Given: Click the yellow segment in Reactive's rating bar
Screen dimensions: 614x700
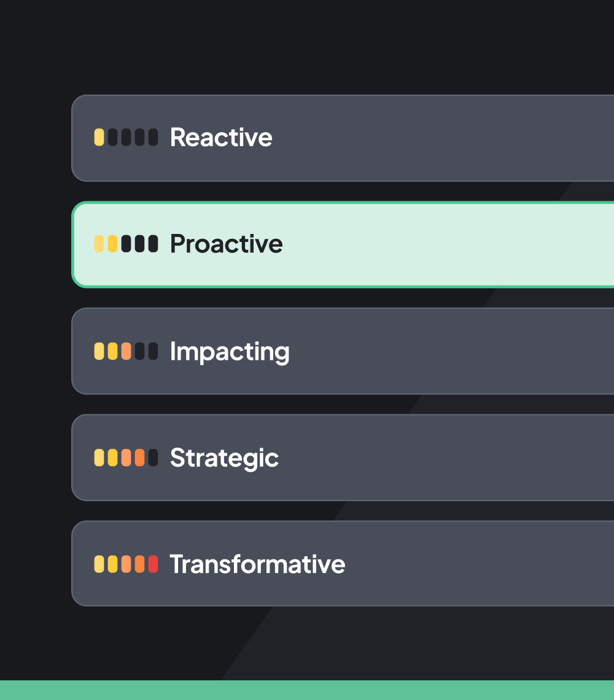Looking at the screenshot, I should (x=100, y=138).
